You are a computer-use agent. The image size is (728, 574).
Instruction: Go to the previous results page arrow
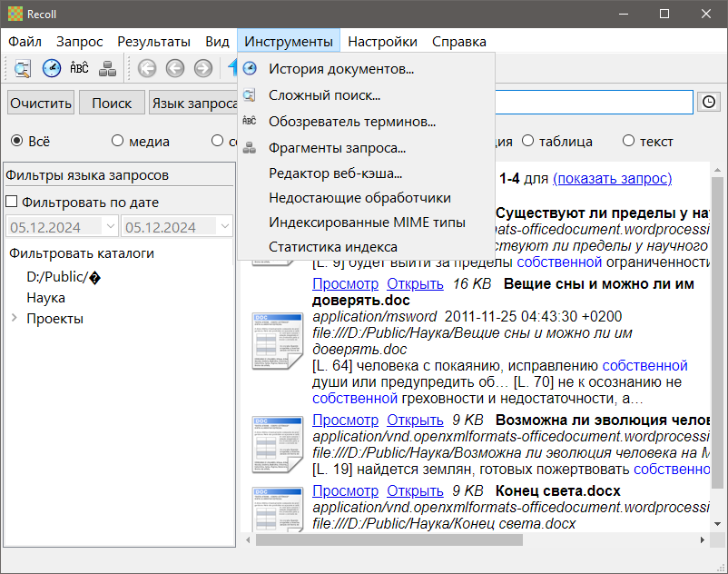coord(175,69)
